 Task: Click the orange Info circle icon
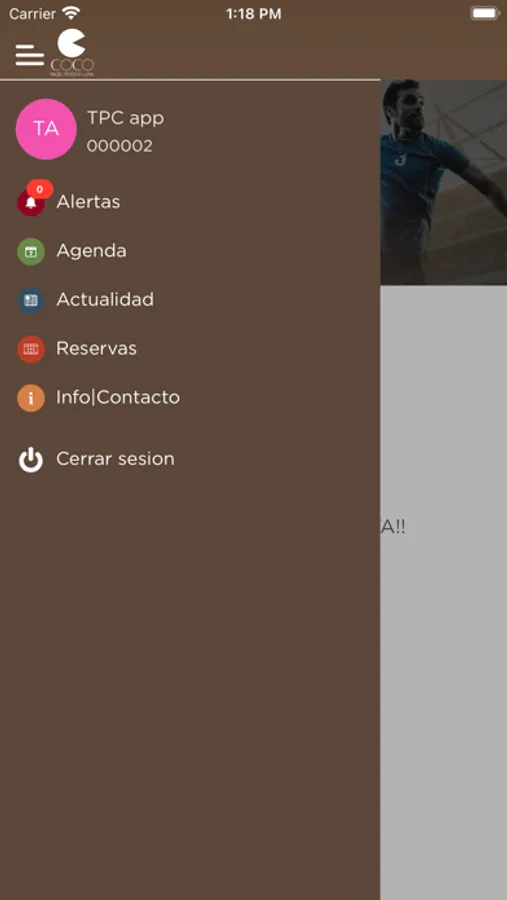tap(31, 398)
